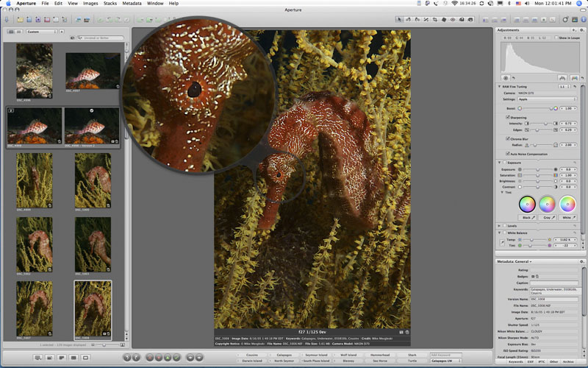Expand the Levels adjustment section
Screen dimensions: 588x368
coord(500,226)
